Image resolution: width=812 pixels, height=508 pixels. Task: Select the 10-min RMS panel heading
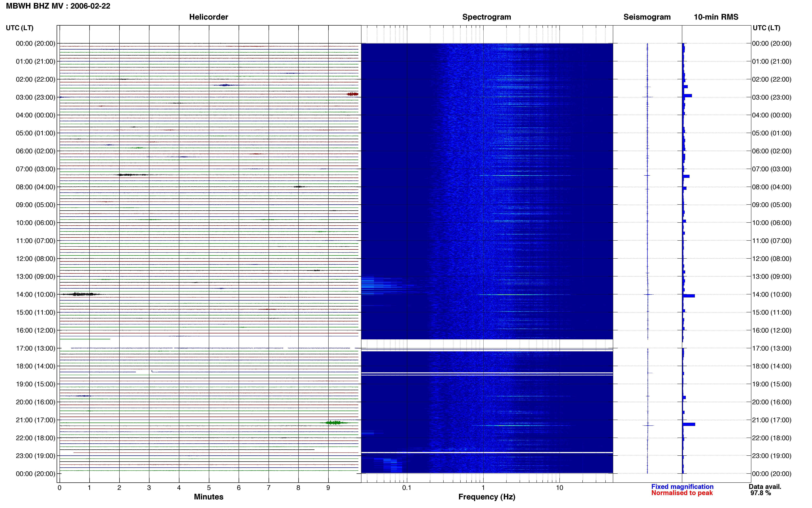click(x=716, y=17)
